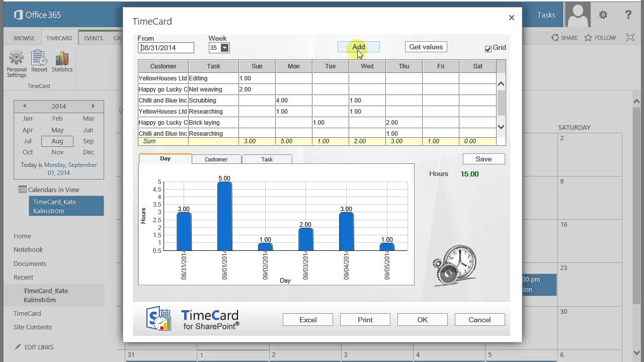The width and height of the screenshot is (644, 362).
Task: Cancel the TimeCard dialog
Action: point(479,320)
